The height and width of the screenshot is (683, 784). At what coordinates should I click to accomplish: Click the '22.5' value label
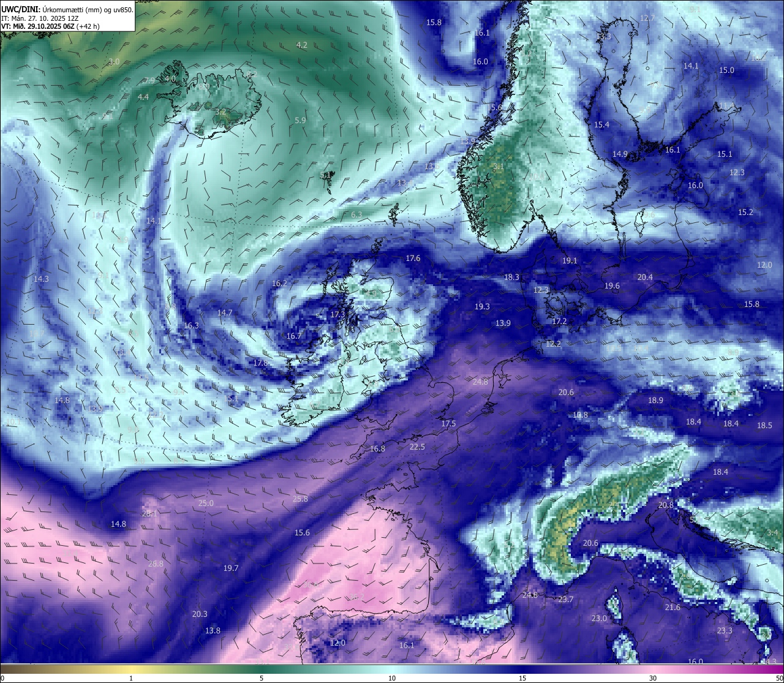point(417,447)
